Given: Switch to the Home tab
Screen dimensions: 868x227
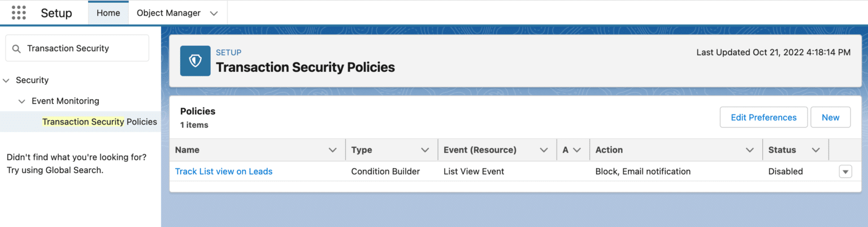Looking at the screenshot, I should click(108, 13).
